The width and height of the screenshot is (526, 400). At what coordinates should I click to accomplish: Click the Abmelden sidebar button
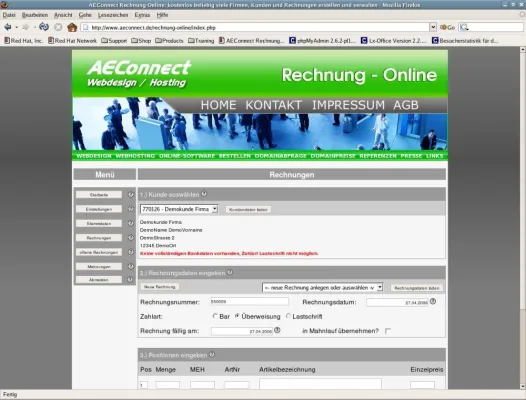coord(99,280)
